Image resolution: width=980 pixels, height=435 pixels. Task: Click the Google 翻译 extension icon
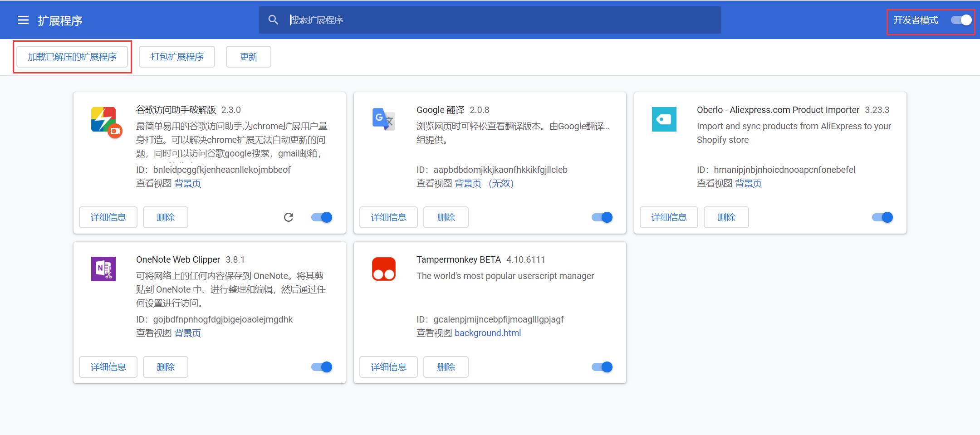tap(384, 119)
